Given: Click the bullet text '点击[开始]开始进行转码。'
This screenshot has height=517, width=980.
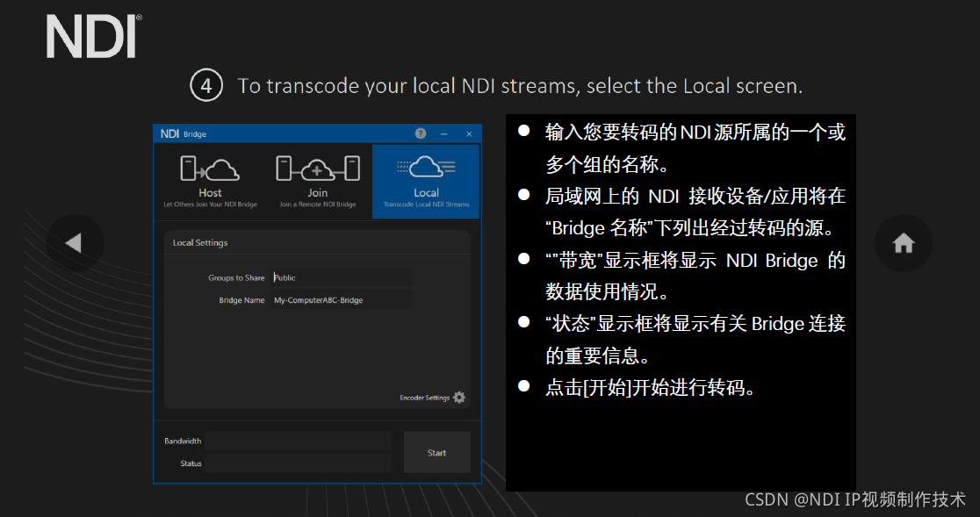Looking at the screenshot, I should click(x=650, y=388).
